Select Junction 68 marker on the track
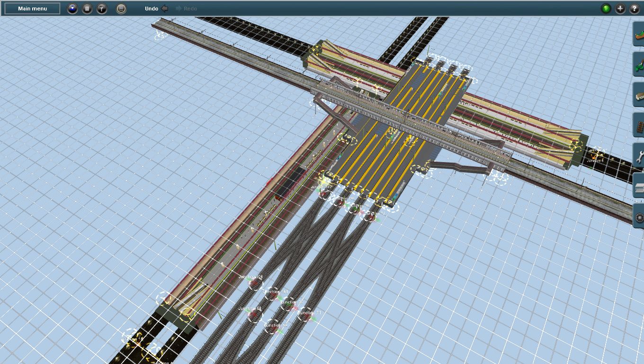The height and width of the screenshot is (364, 644). tap(255, 316)
